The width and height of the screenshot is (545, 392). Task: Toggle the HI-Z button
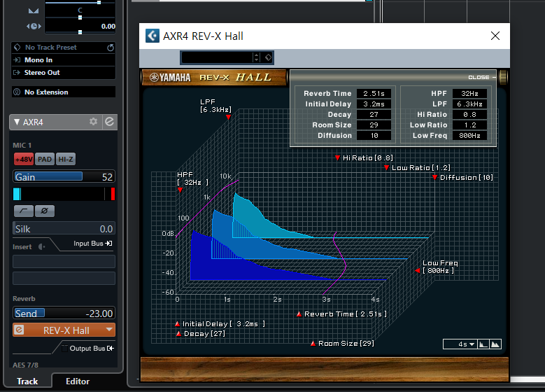click(65, 160)
